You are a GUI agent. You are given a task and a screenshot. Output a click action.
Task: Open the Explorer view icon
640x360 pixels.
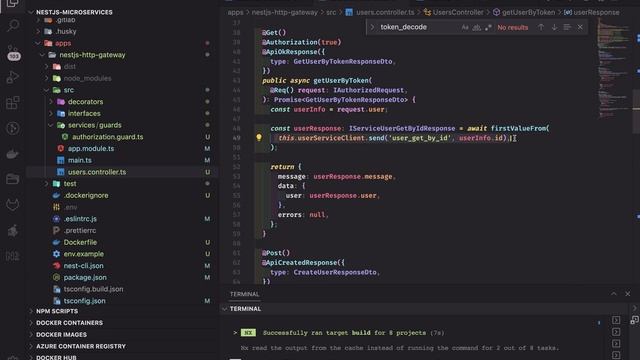pos(13,4)
